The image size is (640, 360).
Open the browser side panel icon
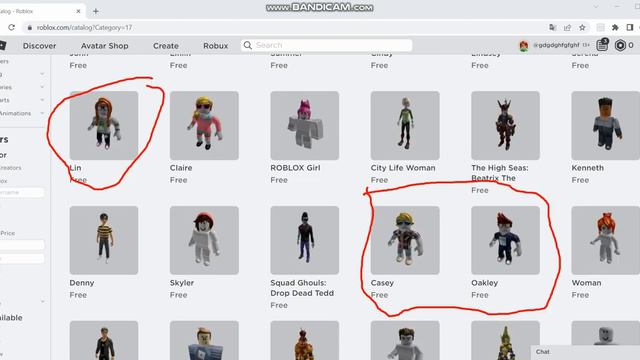click(x=630, y=27)
